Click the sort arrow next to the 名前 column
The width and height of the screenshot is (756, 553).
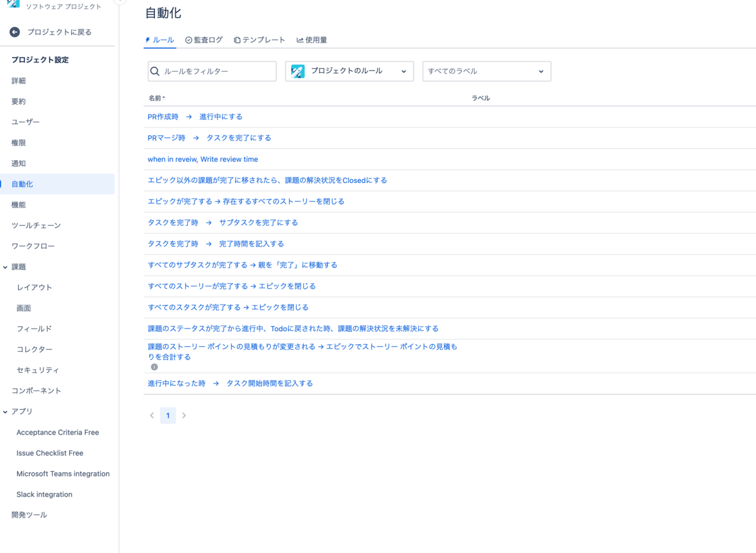point(165,98)
